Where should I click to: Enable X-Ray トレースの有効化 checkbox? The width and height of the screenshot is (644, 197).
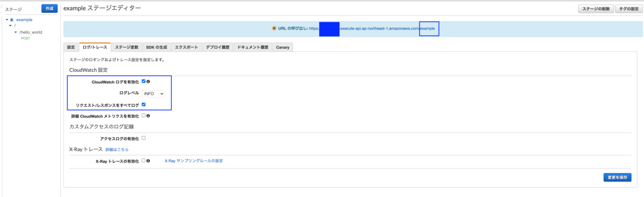[144, 160]
